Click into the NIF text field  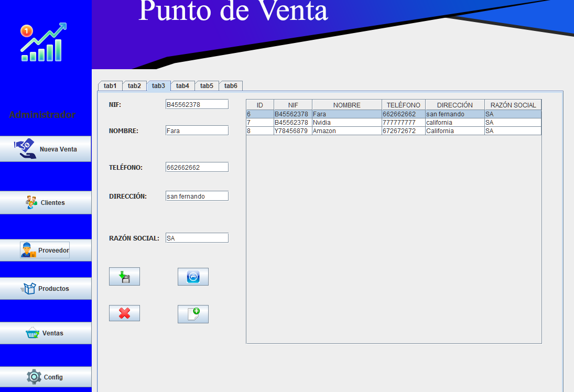point(197,104)
